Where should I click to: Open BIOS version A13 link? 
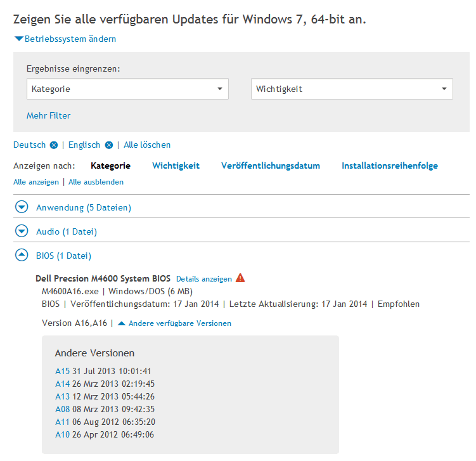point(63,396)
